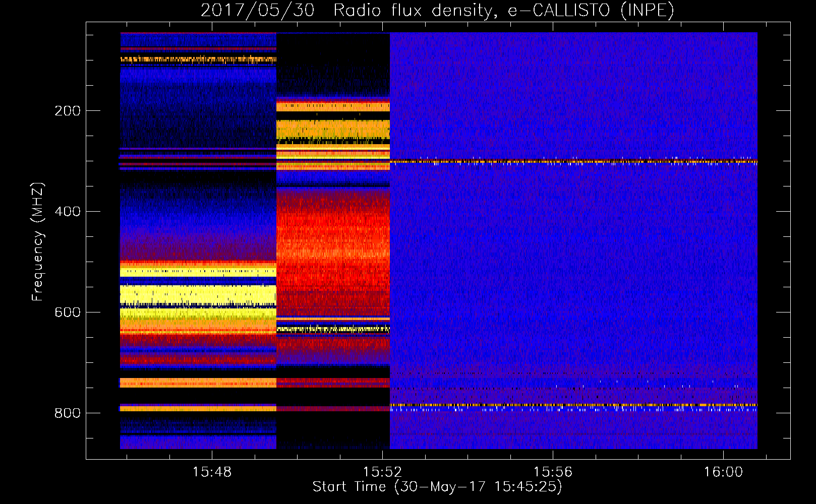Click the 'Start Time (30-May-17 15:45:25)' label
The height and width of the screenshot is (504, 816).
[437, 487]
